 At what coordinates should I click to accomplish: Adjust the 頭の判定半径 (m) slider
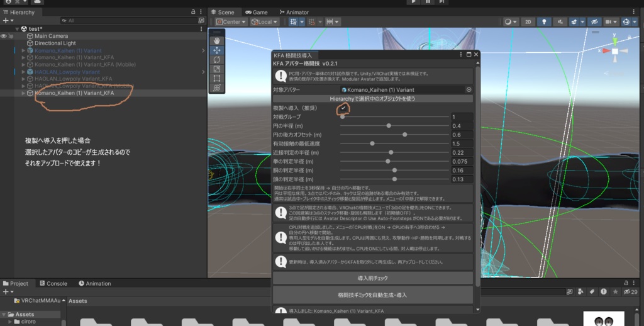tap(394, 179)
